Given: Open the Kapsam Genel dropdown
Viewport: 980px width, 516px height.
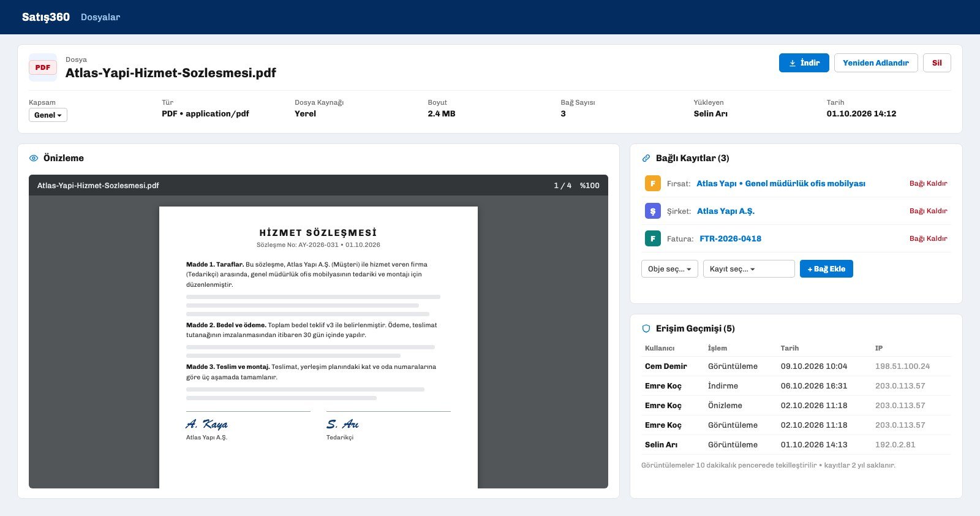Looking at the screenshot, I should [48, 115].
